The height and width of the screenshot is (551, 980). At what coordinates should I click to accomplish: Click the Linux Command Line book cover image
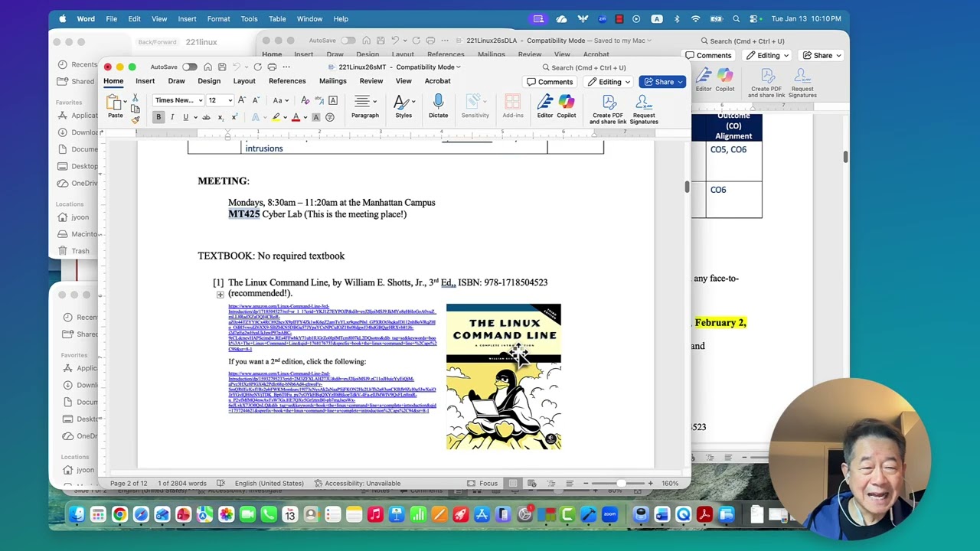tap(504, 377)
